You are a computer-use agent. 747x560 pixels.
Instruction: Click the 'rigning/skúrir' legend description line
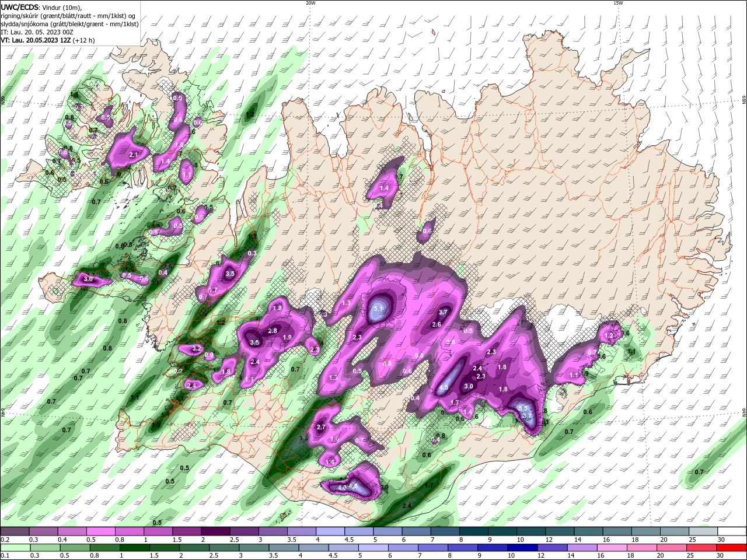(67, 16)
